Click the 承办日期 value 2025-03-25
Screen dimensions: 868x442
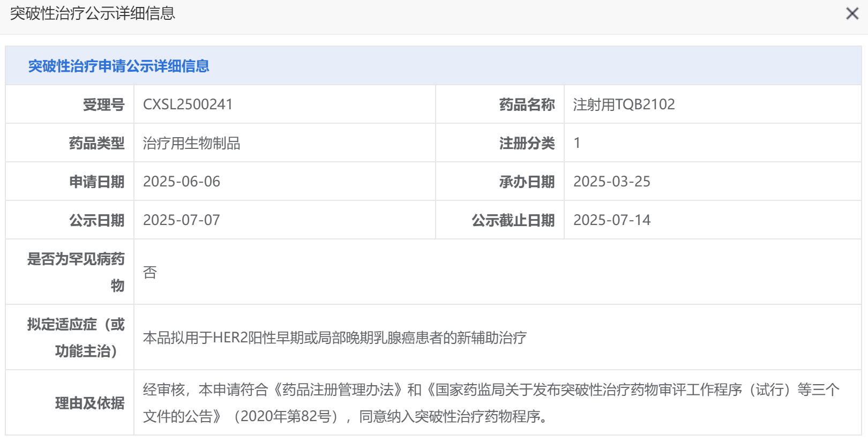click(x=612, y=182)
